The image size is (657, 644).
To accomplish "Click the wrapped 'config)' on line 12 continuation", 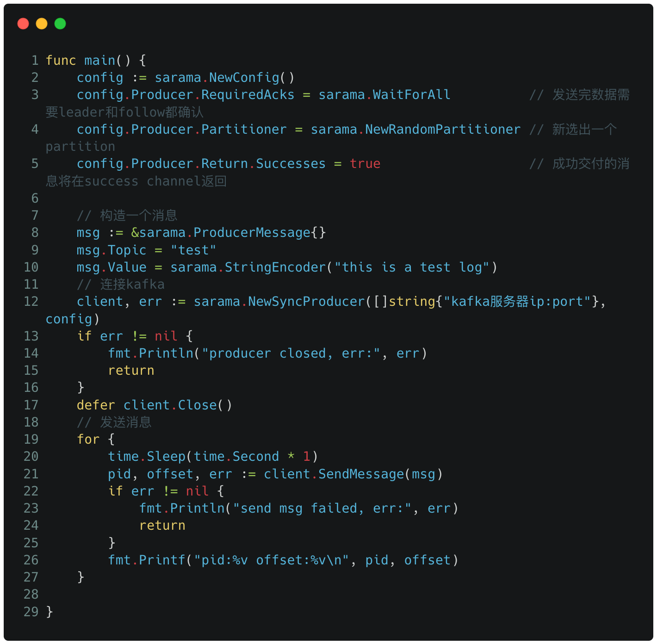I will (x=73, y=319).
